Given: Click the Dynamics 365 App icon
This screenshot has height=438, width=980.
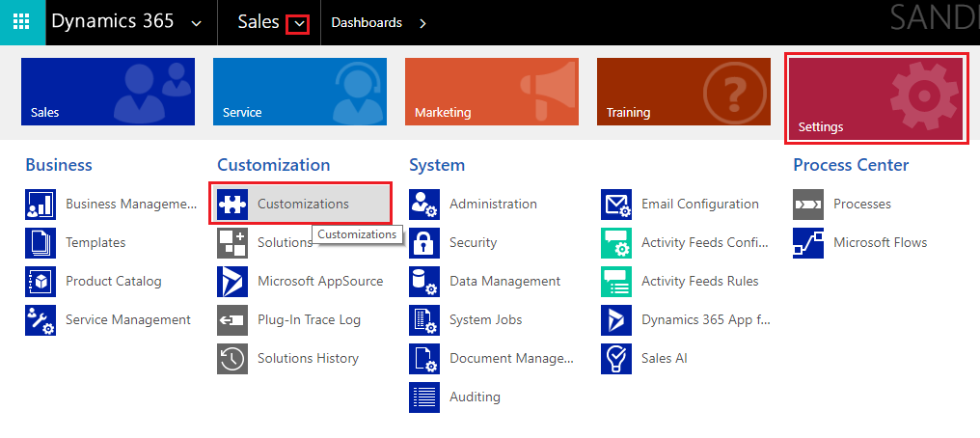Looking at the screenshot, I should 616,320.
